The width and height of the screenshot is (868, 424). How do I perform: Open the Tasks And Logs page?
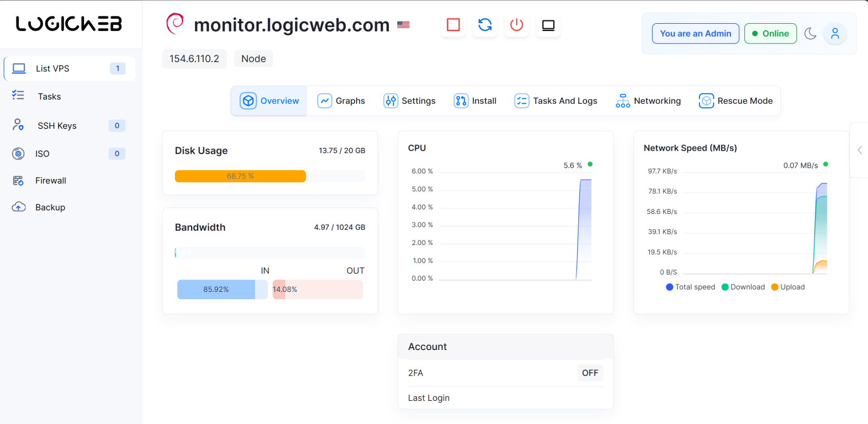point(556,100)
